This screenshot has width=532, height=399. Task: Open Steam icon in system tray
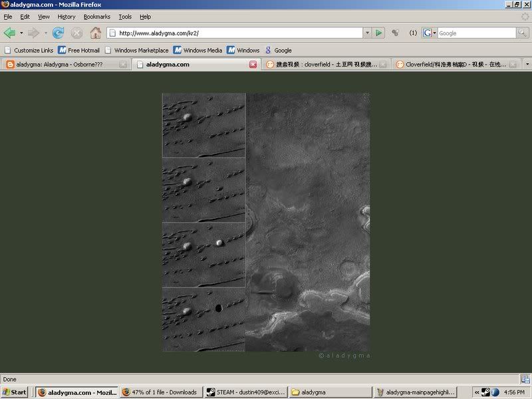(486, 392)
